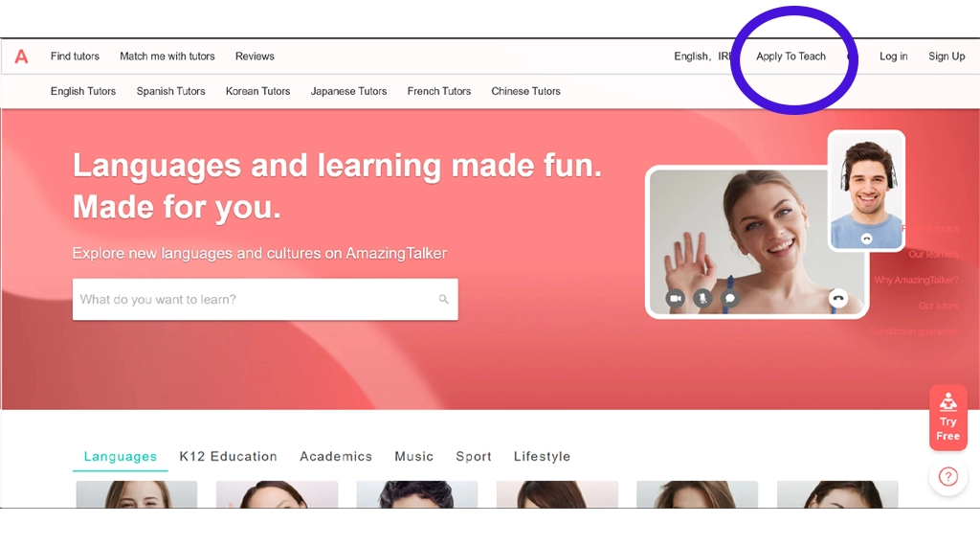The height and width of the screenshot is (546, 980).
Task: Click the Log in link
Action: 893,57
